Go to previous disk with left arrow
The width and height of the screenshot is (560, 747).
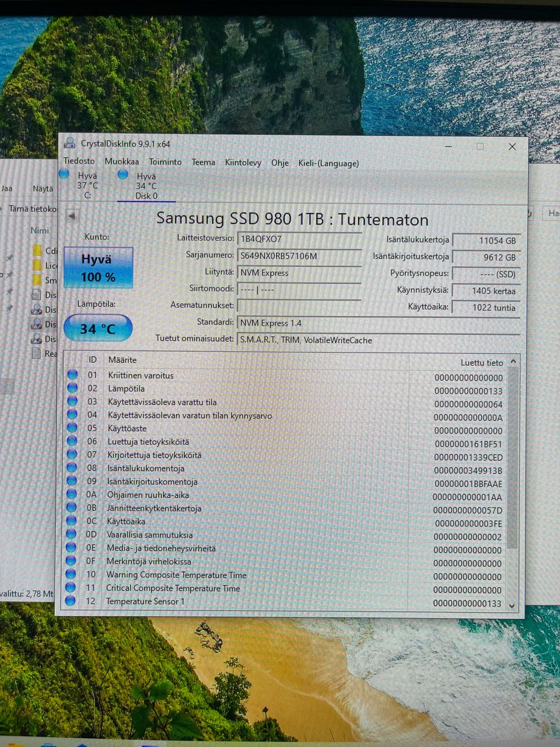72,216
